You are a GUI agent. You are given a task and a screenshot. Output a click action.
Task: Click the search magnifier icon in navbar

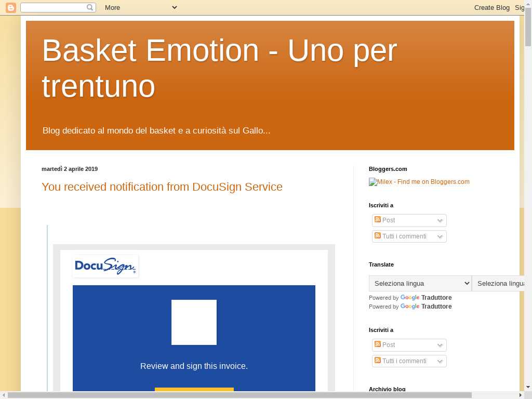[89, 7]
